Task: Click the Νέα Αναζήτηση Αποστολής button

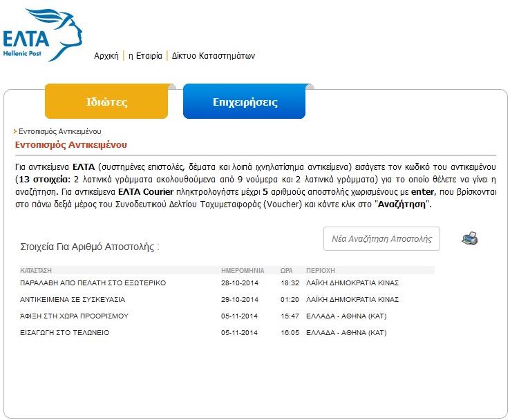Action: pyautogui.click(x=381, y=238)
